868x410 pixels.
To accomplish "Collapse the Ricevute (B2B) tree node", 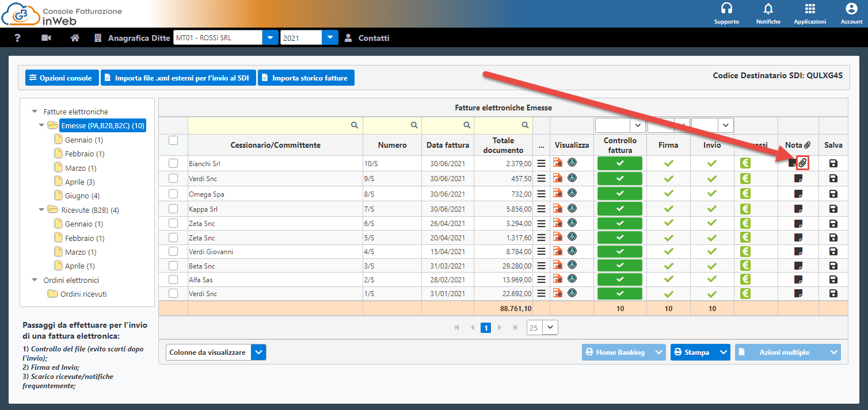I will pos(41,210).
